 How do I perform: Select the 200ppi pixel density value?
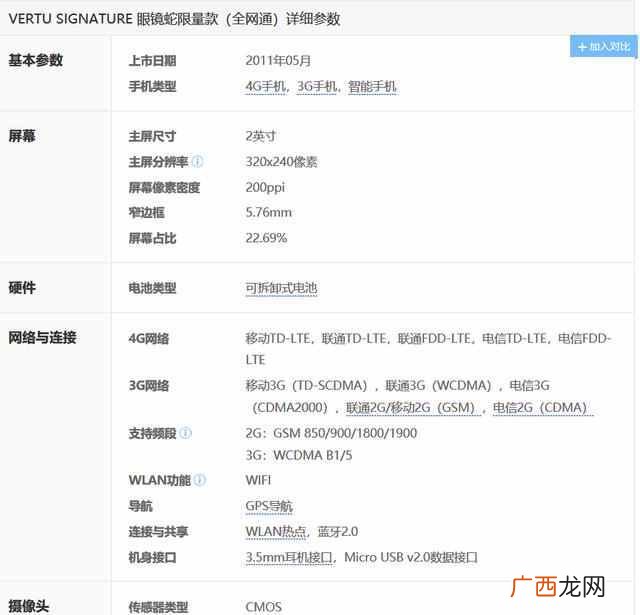(x=265, y=187)
